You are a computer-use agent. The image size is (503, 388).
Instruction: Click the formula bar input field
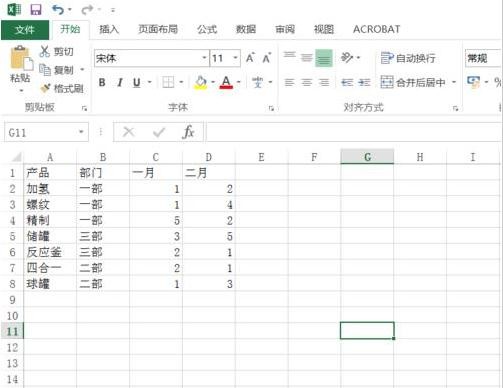pos(354,132)
